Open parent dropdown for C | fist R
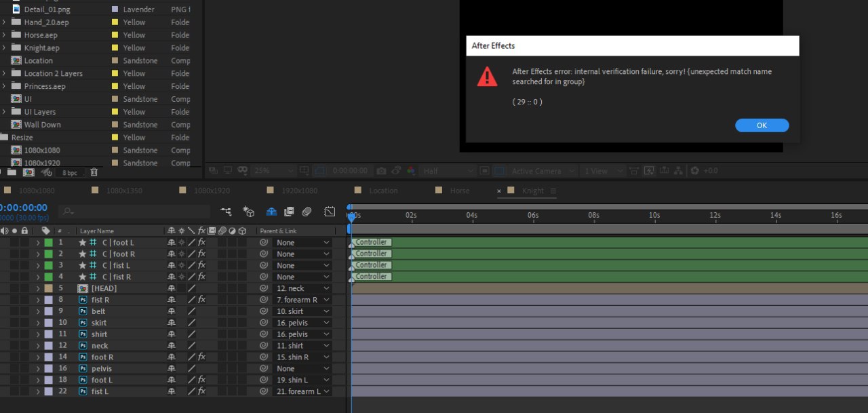The width and height of the screenshot is (868, 413). tap(302, 277)
